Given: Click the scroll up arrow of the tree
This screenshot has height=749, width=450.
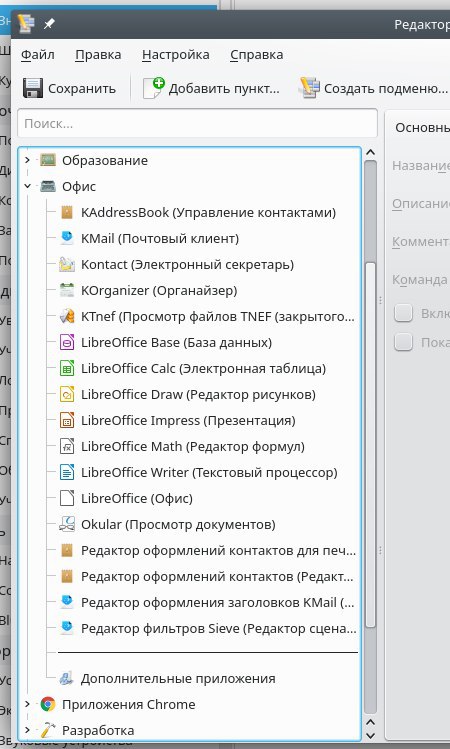Looking at the screenshot, I should (370, 152).
